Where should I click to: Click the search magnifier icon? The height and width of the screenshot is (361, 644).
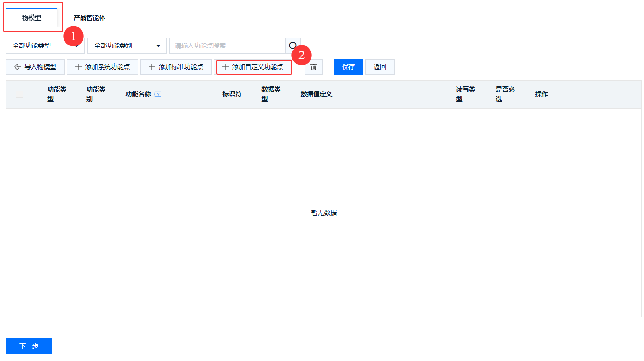pyautogui.click(x=292, y=46)
